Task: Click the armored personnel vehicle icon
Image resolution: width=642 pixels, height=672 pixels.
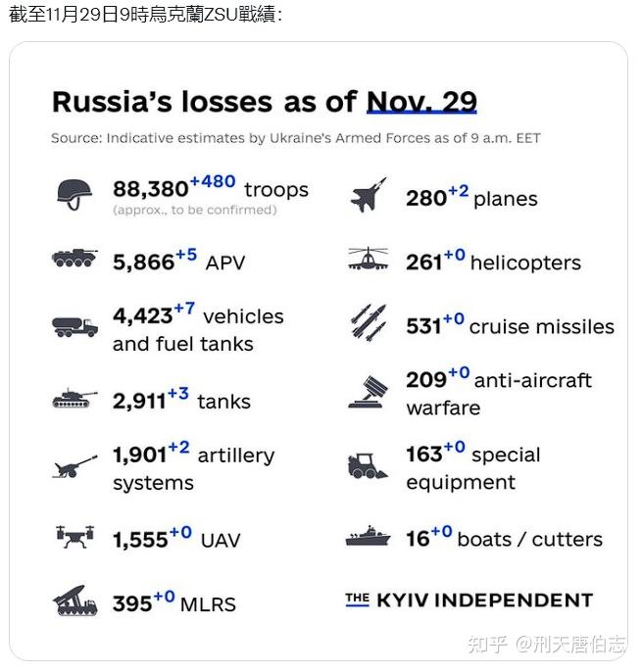Action: click(74, 260)
